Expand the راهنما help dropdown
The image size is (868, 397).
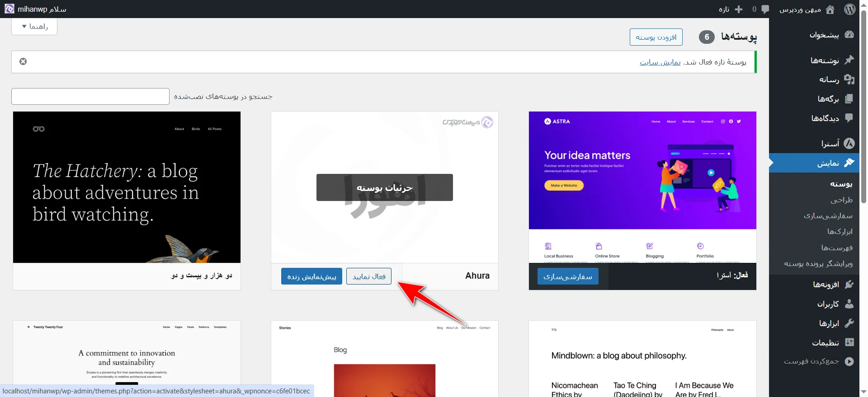tap(34, 27)
